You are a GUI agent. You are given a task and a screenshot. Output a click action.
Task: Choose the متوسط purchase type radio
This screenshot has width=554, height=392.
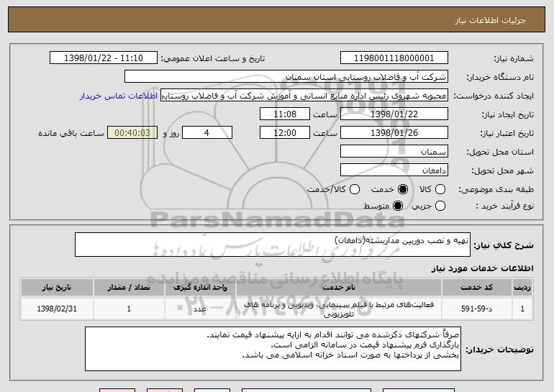click(397, 206)
